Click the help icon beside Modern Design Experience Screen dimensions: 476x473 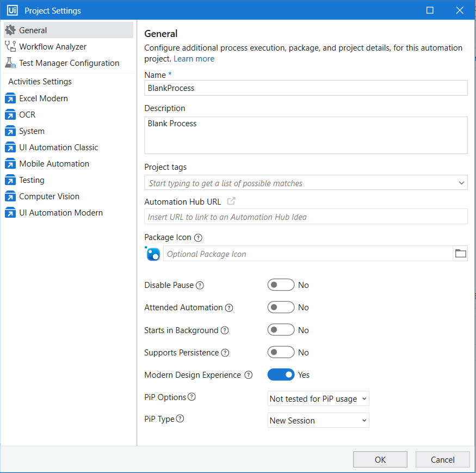point(248,375)
